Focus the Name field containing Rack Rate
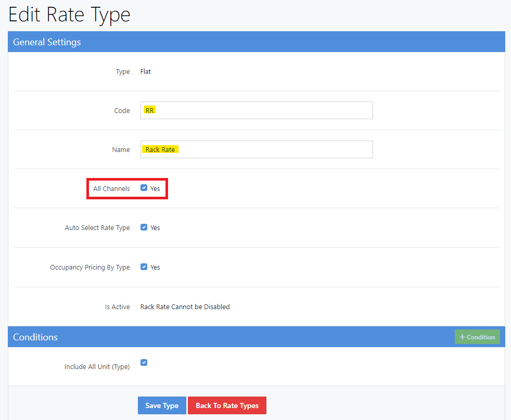511x420 pixels. [257, 149]
